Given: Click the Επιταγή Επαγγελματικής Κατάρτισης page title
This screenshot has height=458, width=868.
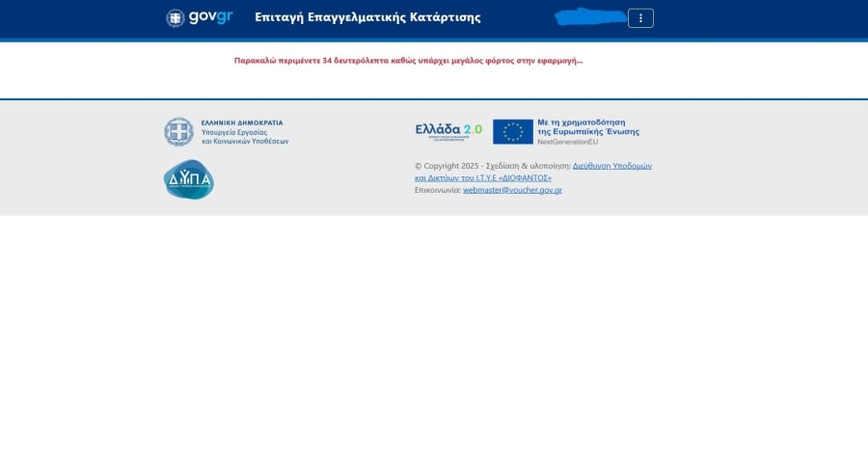Looking at the screenshot, I should (x=367, y=17).
